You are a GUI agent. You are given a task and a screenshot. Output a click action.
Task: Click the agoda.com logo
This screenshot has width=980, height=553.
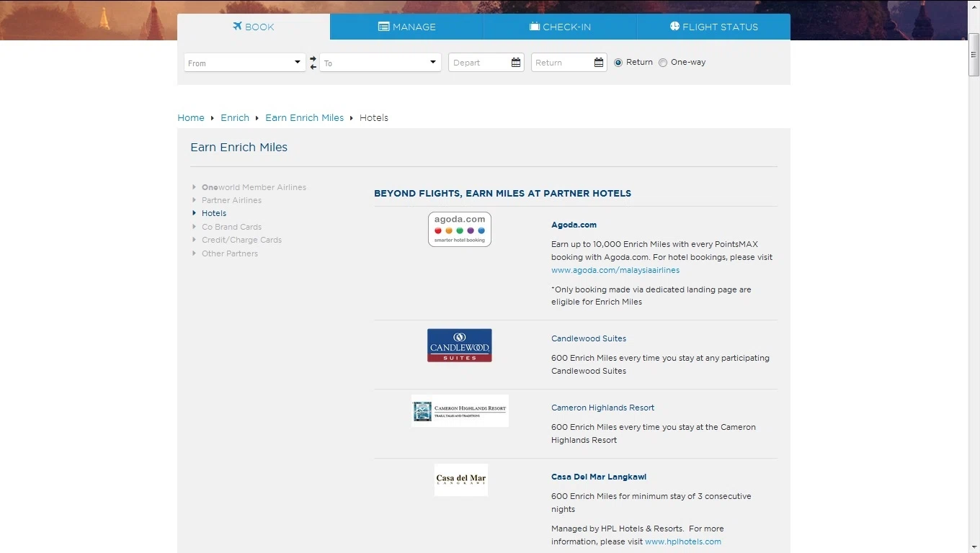point(460,229)
